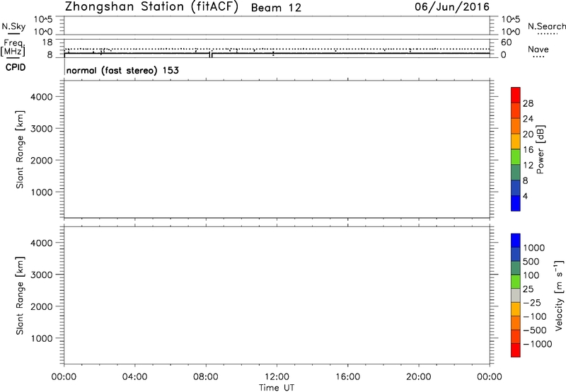Screen dimensions: 566x392
Task: Click the frequency gap marker near 08:00
Action: click(x=211, y=54)
